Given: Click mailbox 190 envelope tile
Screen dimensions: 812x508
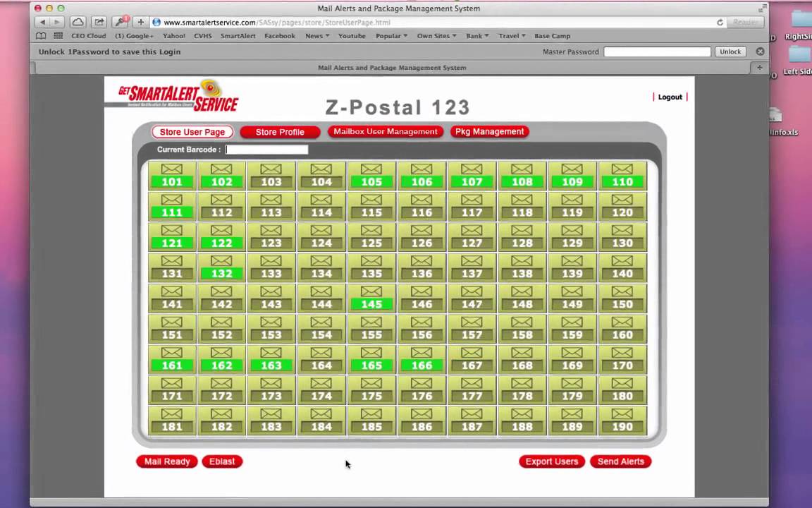Looking at the screenshot, I should point(622,421).
